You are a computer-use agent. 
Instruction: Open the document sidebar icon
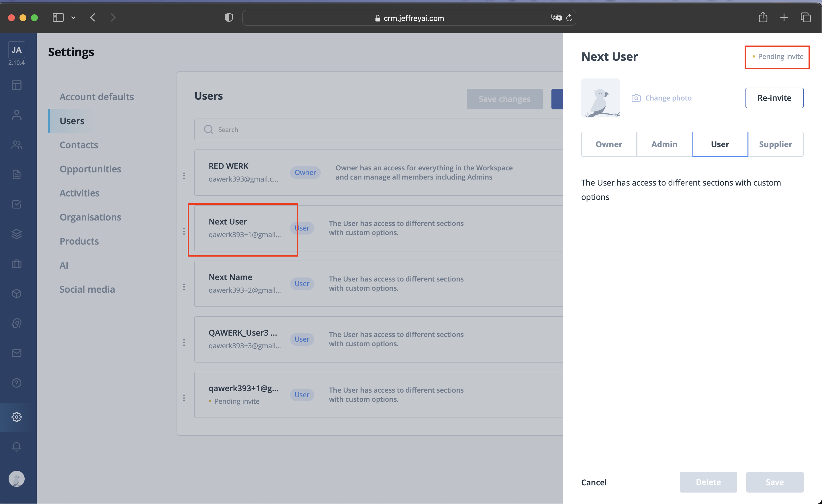click(x=16, y=174)
